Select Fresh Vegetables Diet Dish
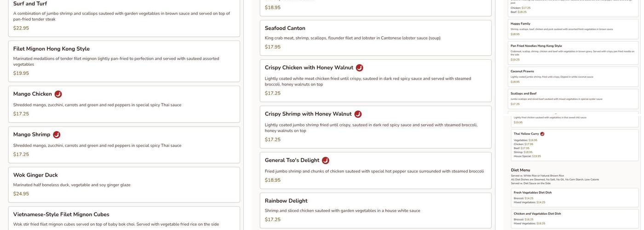 (x=533, y=193)
